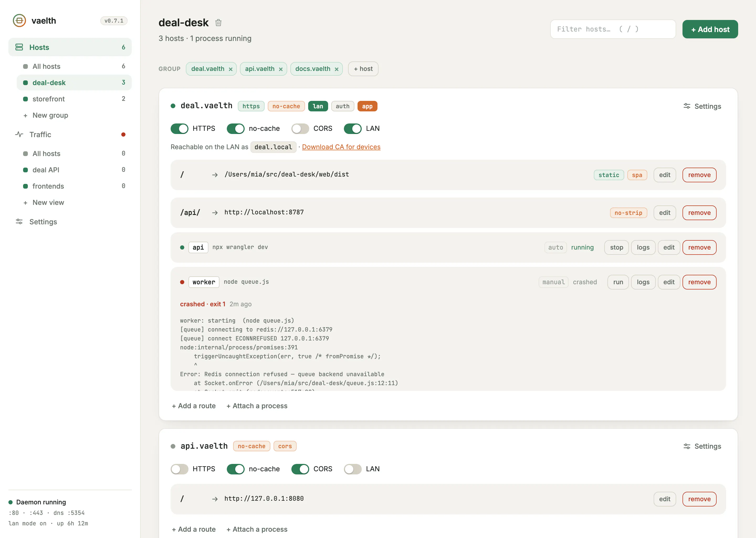Open the deal API traffic view
The image size is (756, 538).
[74, 170]
